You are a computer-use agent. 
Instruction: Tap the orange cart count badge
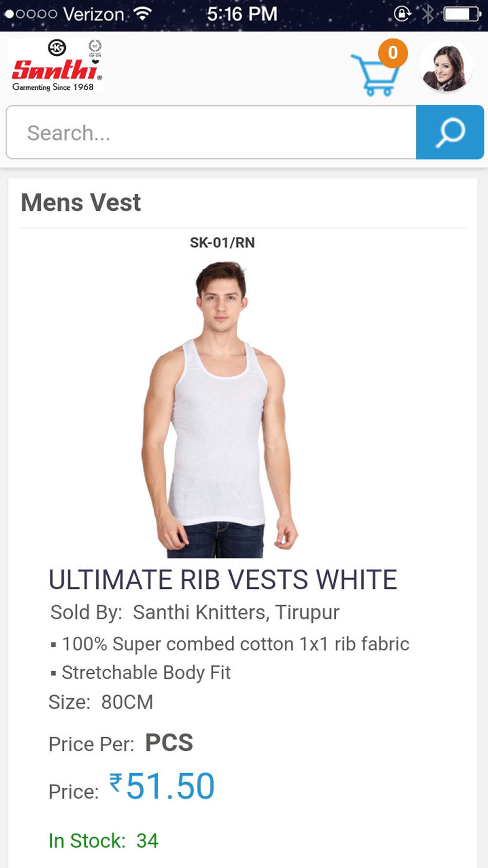click(393, 53)
